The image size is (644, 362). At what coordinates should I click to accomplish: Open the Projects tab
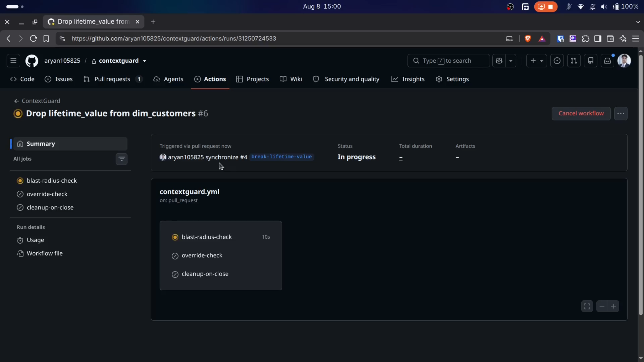pos(253,79)
